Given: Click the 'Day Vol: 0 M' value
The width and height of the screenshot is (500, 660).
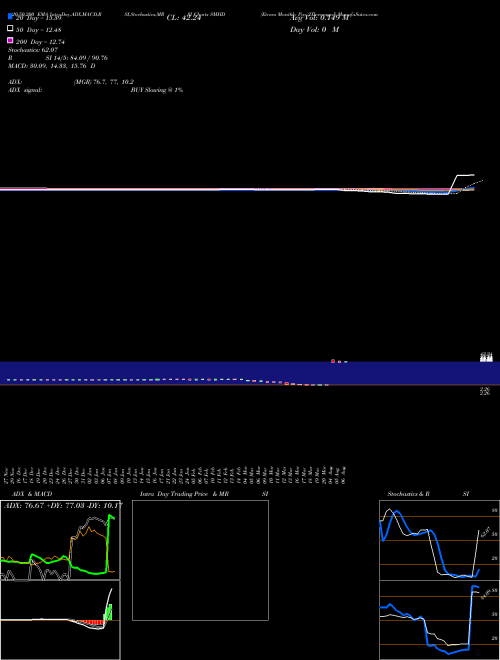Looking at the screenshot, I should point(314,29).
